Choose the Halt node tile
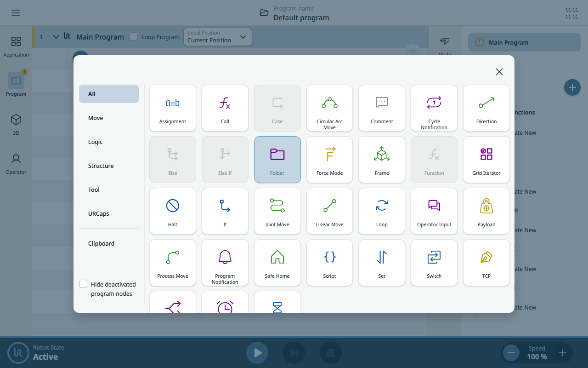 173,211
